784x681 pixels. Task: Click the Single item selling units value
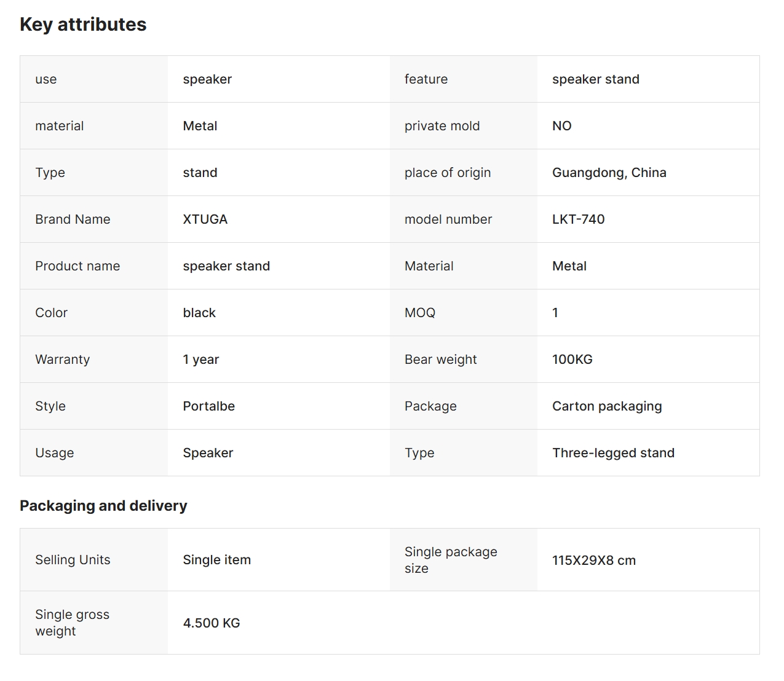point(216,560)
